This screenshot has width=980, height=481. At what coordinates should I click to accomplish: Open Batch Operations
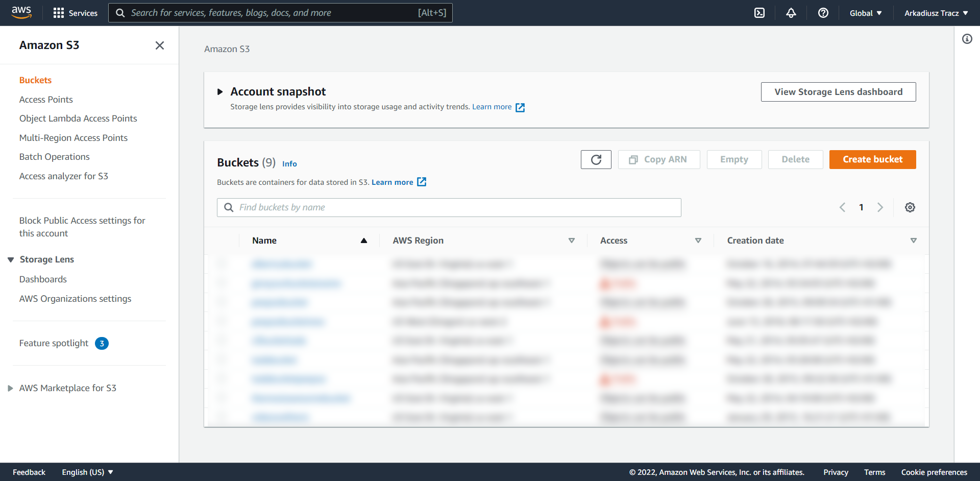(55, 157)
